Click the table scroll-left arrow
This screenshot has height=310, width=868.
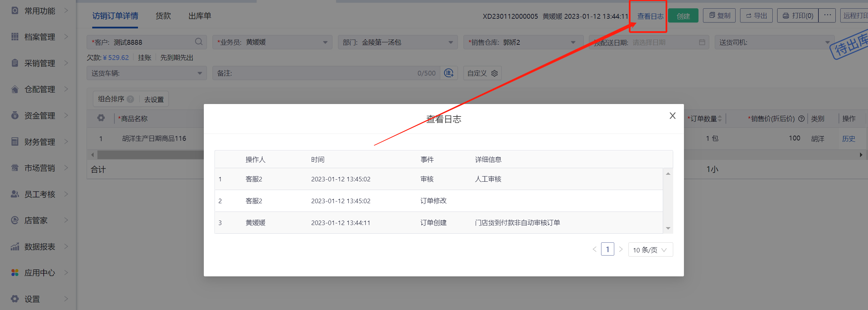pos(93,155)
